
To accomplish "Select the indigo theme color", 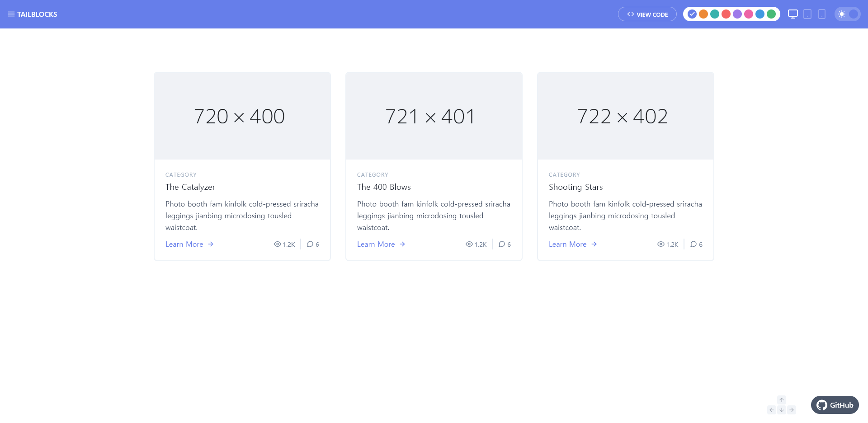I will pyautogui.click(x=692, y=14).
